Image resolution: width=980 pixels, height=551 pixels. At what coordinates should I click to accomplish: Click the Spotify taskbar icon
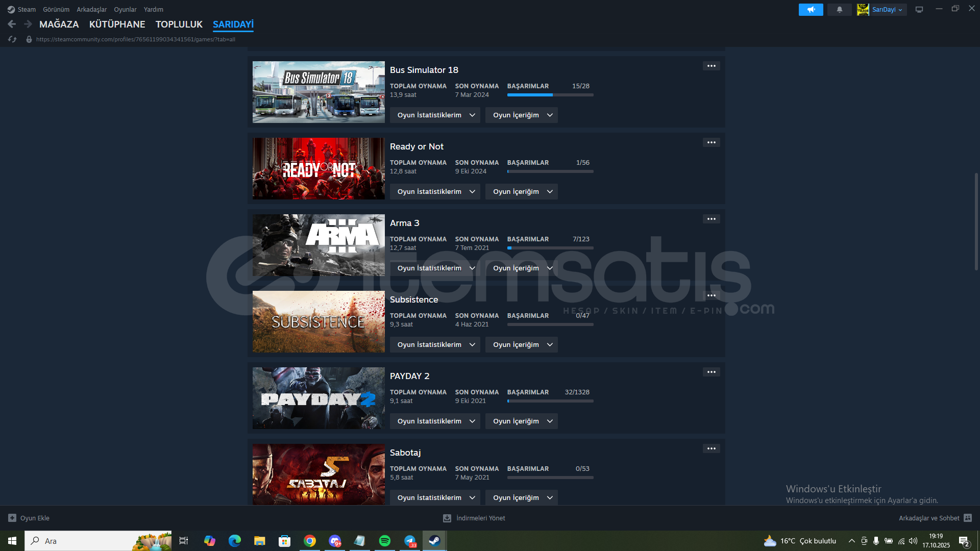[385, 541]
